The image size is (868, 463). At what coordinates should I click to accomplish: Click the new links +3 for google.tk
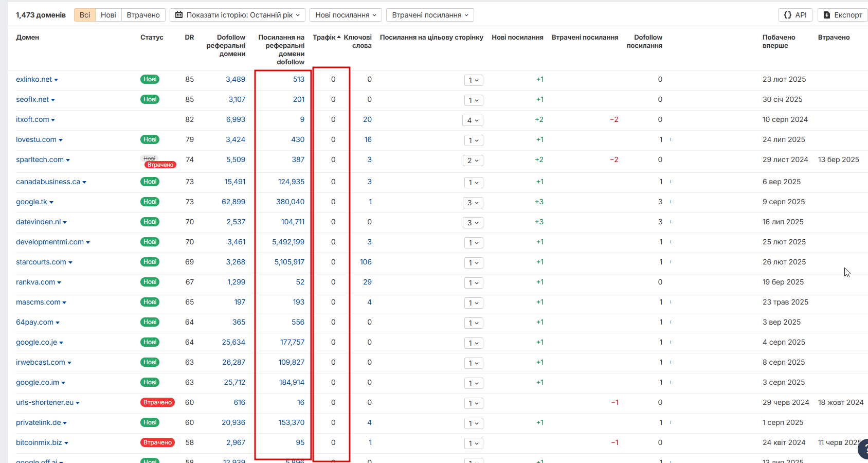539,202
